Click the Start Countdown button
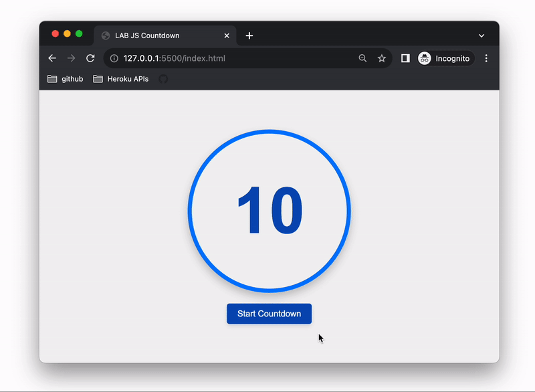Screen dimensions: 535x392 point(269,314)
